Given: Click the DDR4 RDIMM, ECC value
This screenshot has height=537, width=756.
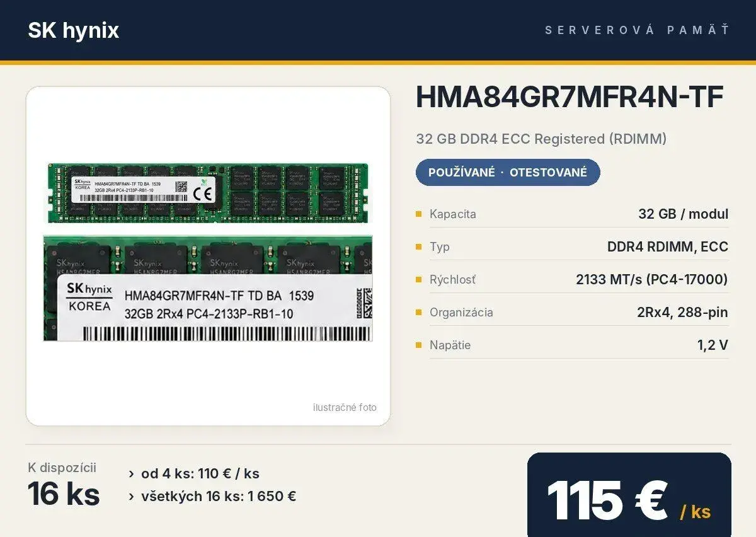Looking at the screenshot, I should [668, 246].
